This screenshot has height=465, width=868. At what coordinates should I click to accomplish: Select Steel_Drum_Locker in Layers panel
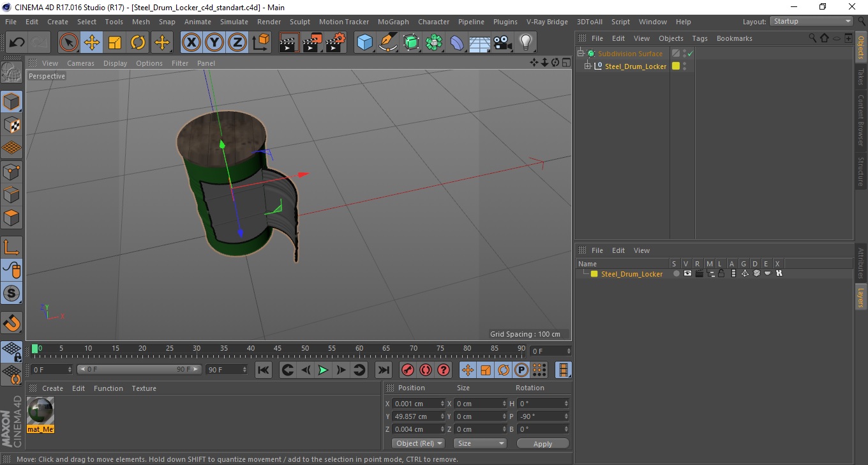tap(632, 274)
